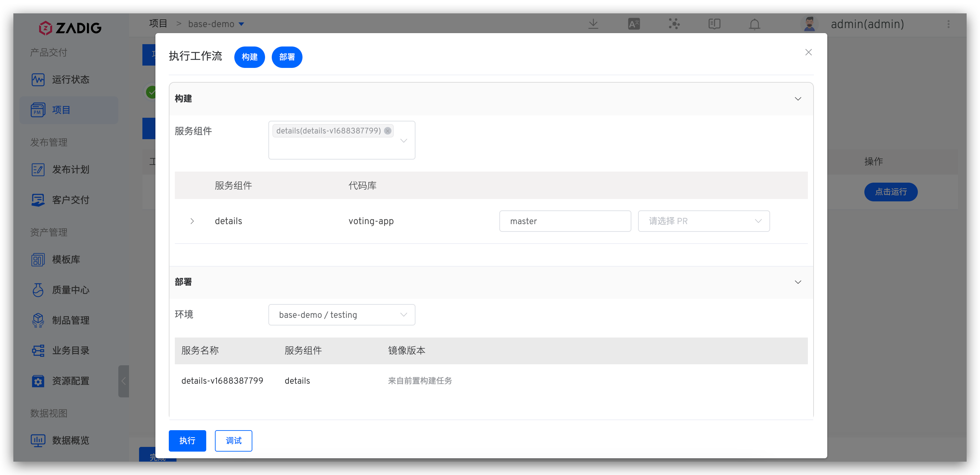This screenshot has width=980, height=475.
Task: Click the documentation book icon
Action: click(x=714, y=24)
